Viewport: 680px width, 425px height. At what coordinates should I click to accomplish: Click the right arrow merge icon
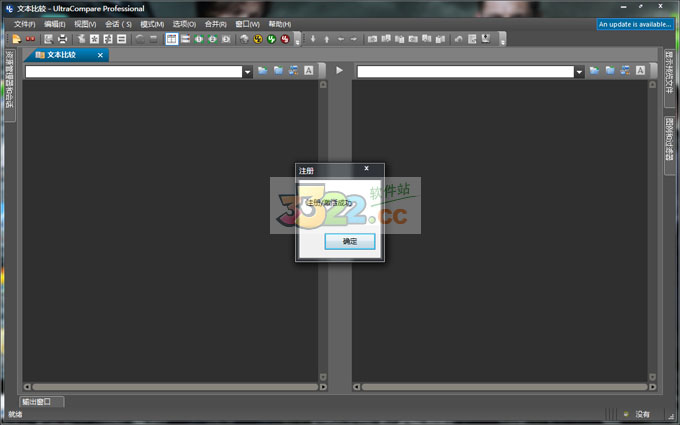(354, 39)
